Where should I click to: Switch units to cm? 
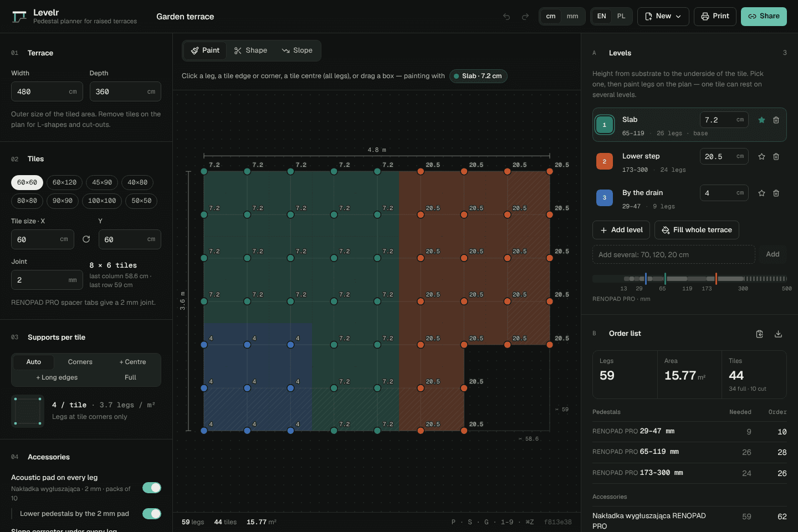[x=551, y=16]
